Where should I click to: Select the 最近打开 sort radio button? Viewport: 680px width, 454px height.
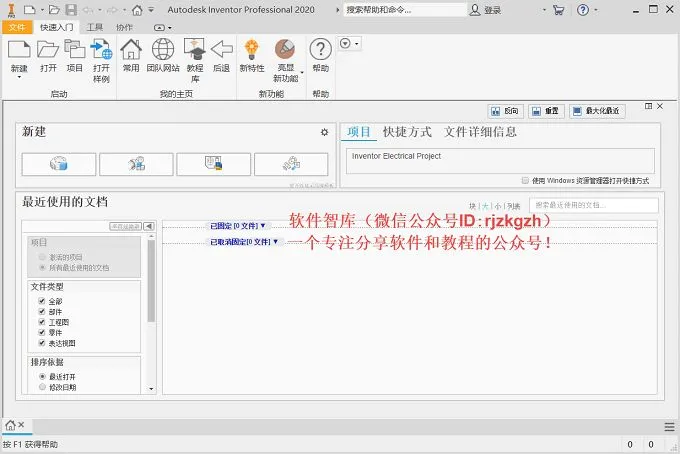coord(42,376)
